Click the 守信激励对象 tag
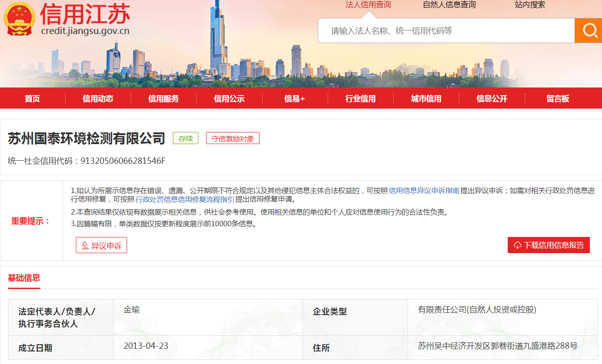The width and height of the screenshot is (602, 364). (233, 139)
